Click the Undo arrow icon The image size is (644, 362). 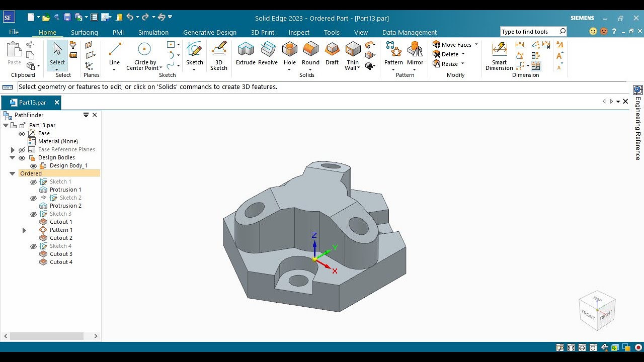[x=130, y=17]
